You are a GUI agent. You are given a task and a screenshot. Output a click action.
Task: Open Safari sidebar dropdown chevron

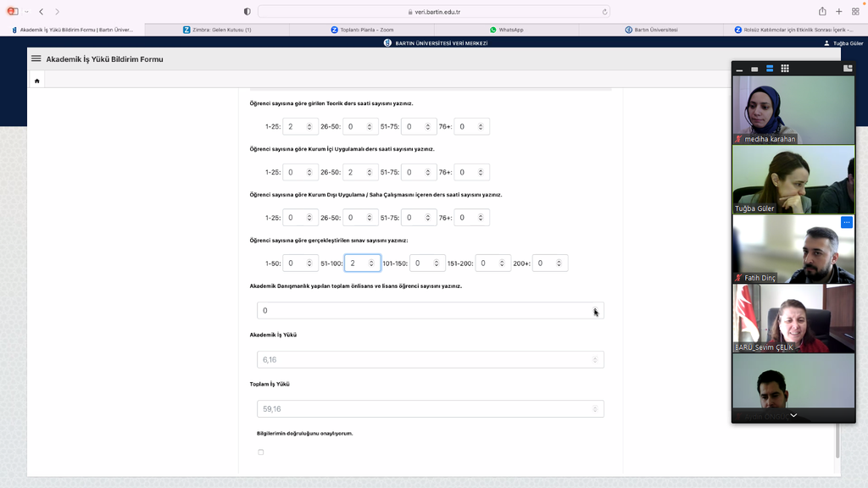pyautogui.click(x=26, y=12)
